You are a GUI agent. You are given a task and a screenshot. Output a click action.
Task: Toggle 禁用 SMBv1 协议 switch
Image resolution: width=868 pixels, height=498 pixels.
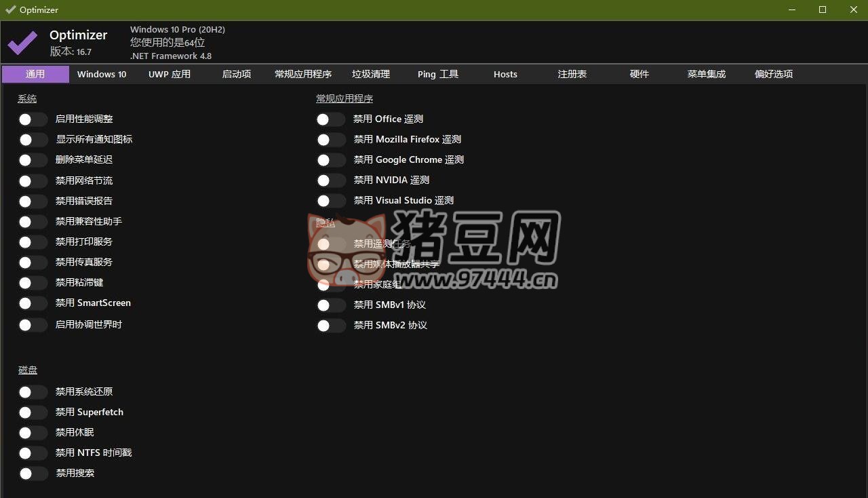[x=330, y=305]
